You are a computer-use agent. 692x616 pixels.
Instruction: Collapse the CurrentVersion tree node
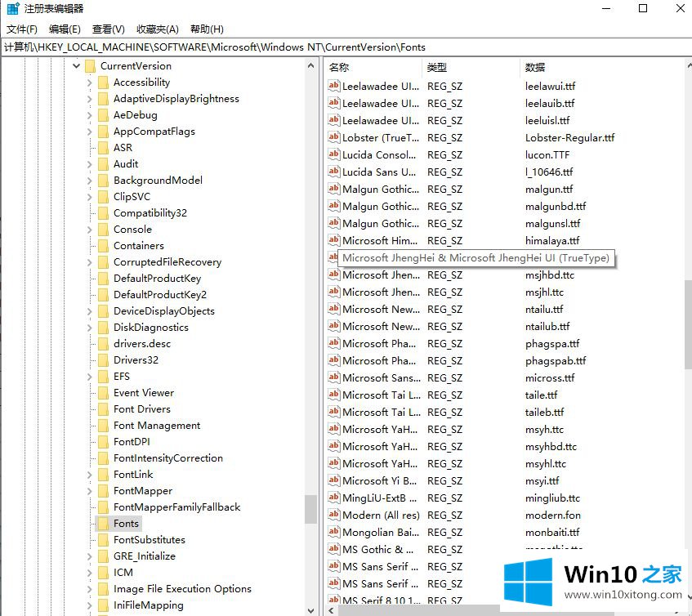click(x=77, y=66)
